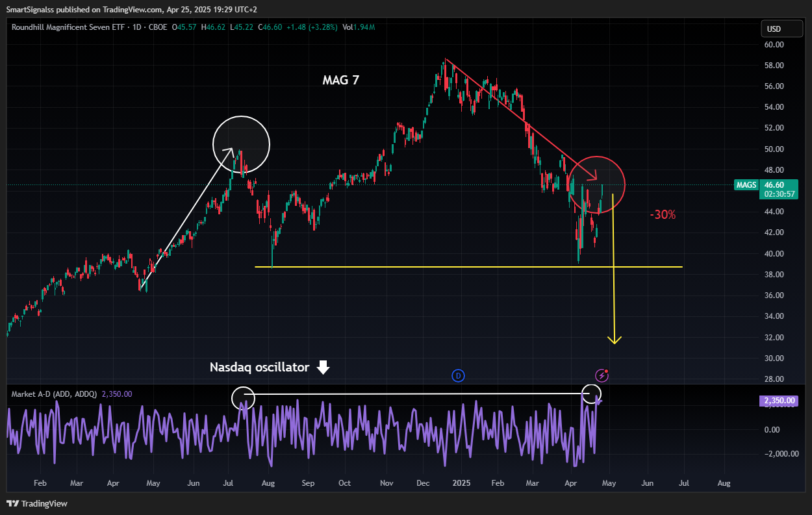
Task: Click the 56.00 price axis label
Action: [774, 86]
